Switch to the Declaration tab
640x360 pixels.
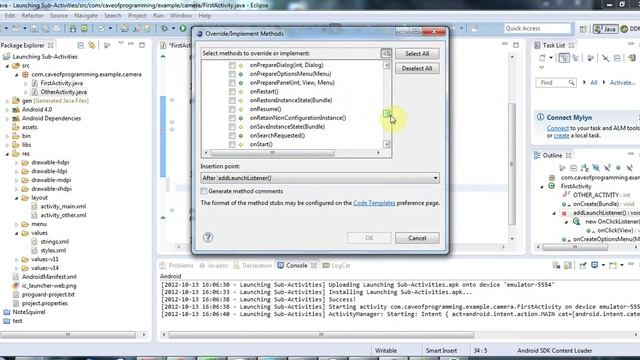click(x=253, y=265)
